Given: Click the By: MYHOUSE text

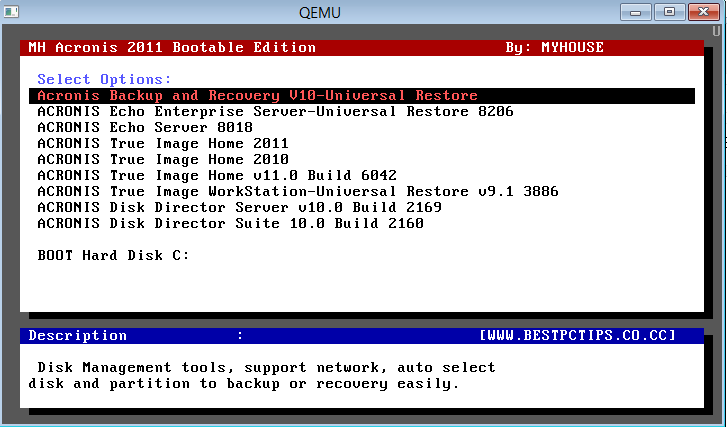Looking at the screenshot, I should [555, 47].
